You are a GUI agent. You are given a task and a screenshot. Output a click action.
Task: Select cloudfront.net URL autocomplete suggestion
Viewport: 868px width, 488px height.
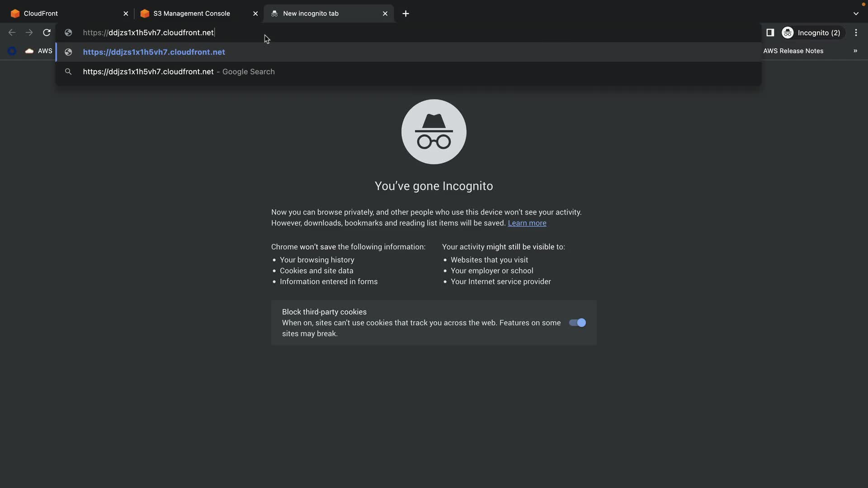(154, 52)
